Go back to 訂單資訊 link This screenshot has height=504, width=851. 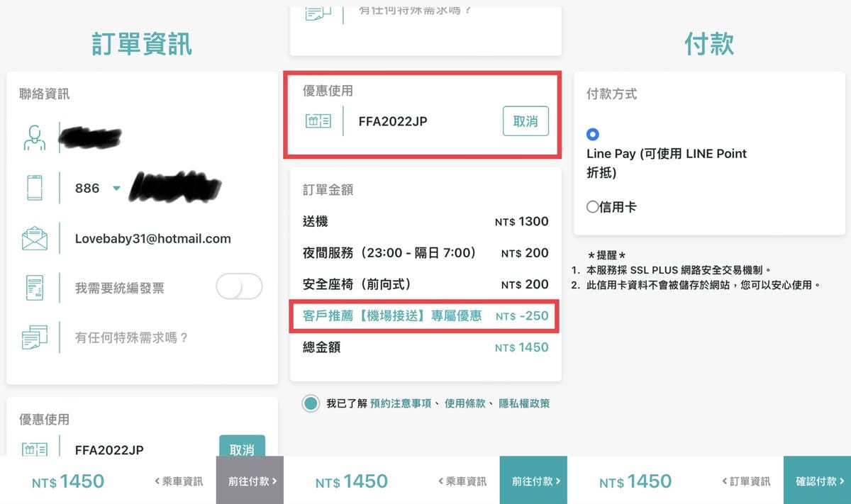pos(746,481)
